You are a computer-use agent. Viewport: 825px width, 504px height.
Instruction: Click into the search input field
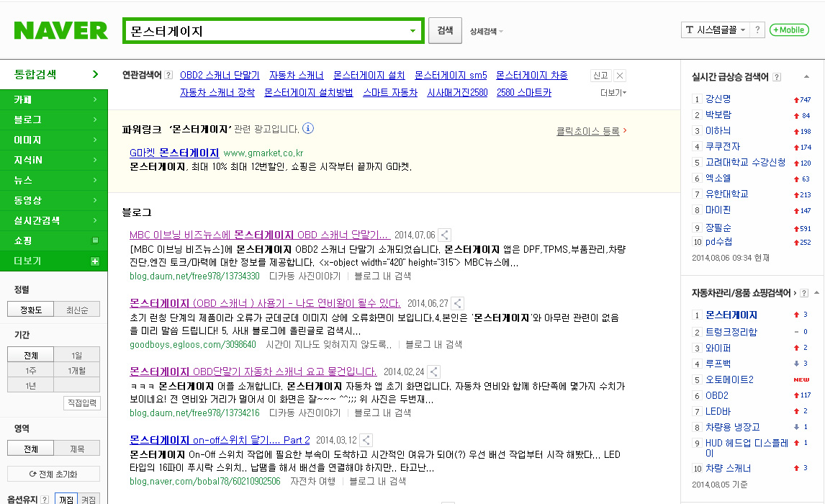click(x=267, y=31)
